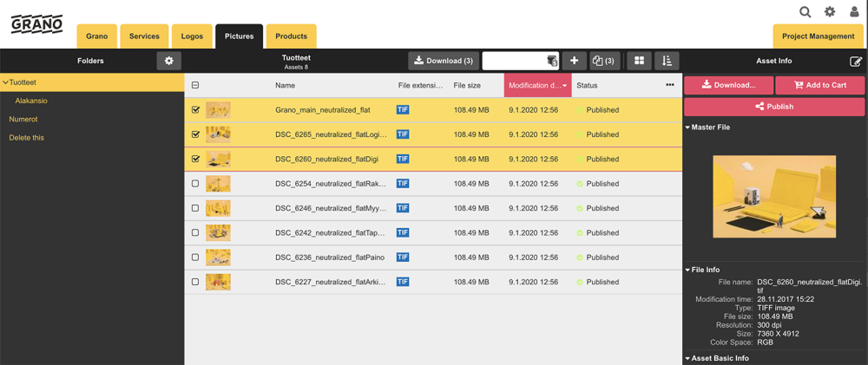Screen dimensions: 868x365
Task: Click the Grano logo
Action: 36,24
